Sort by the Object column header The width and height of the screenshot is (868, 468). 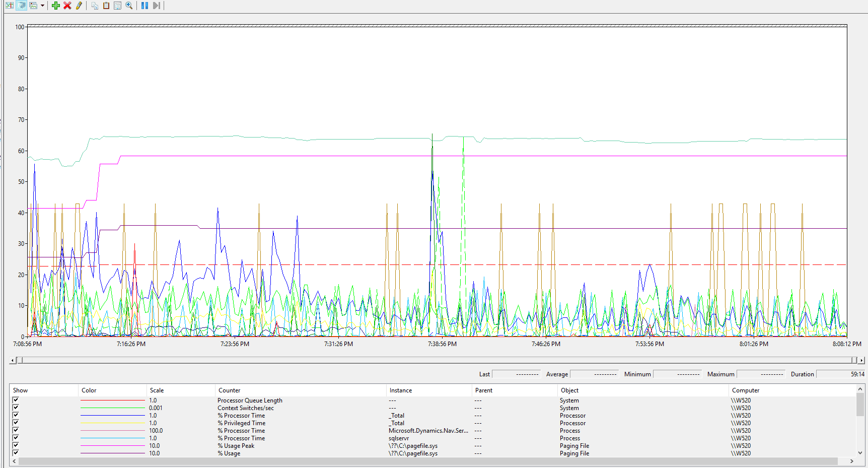643,390
